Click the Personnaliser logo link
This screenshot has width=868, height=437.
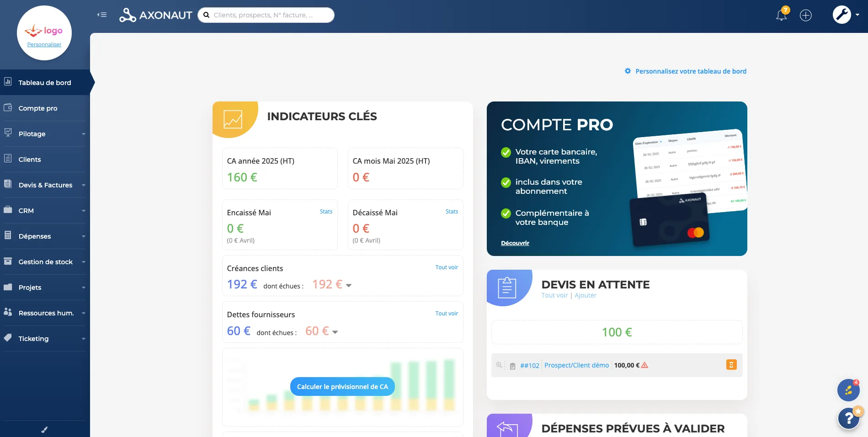coord(44,44)
